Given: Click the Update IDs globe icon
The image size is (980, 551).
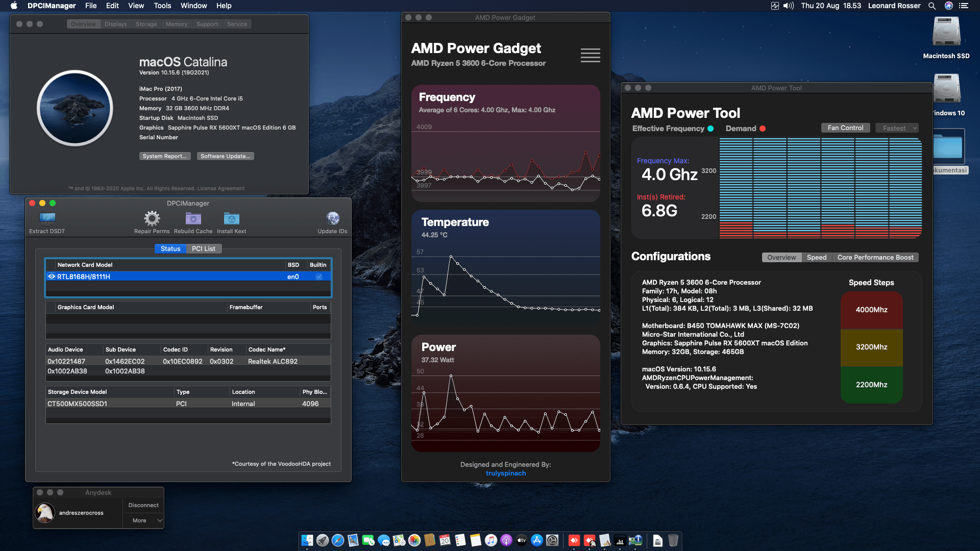Looking at the screenshot, I should (333, 218).
